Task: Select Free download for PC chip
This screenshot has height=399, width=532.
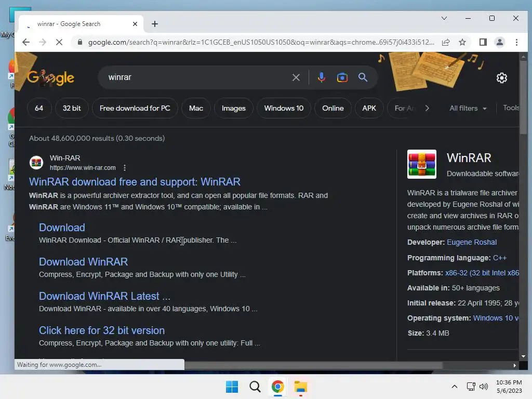Action: (135, 108)
